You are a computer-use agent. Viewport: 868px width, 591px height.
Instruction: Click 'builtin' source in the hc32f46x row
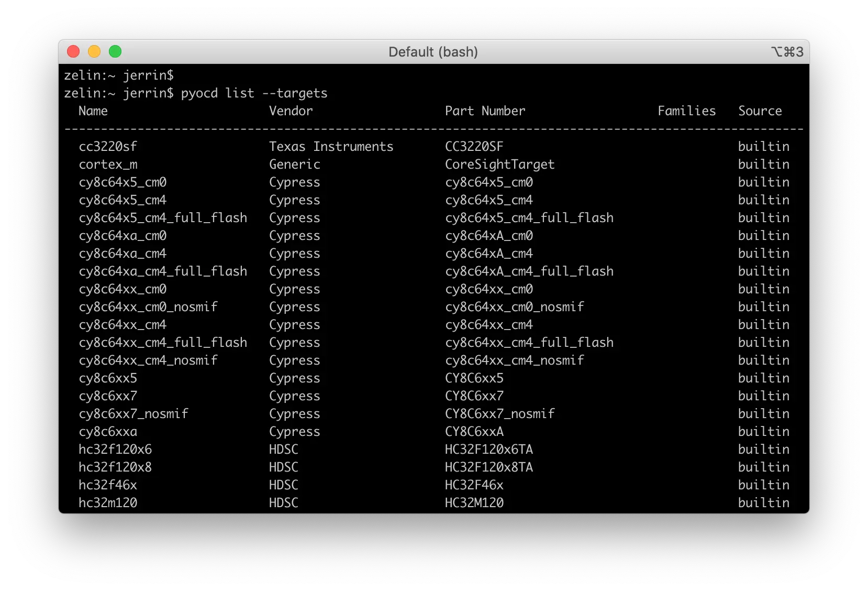pyautogui.click(x=764, y=485)
